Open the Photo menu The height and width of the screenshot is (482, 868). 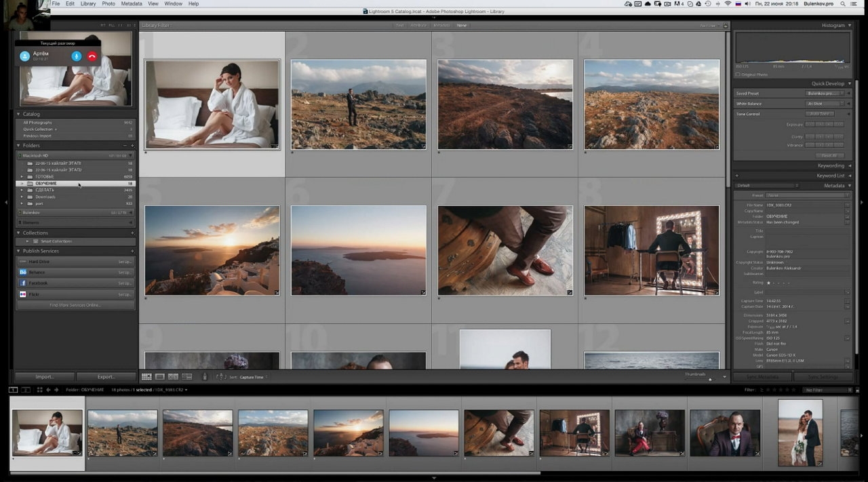point(108,3)
